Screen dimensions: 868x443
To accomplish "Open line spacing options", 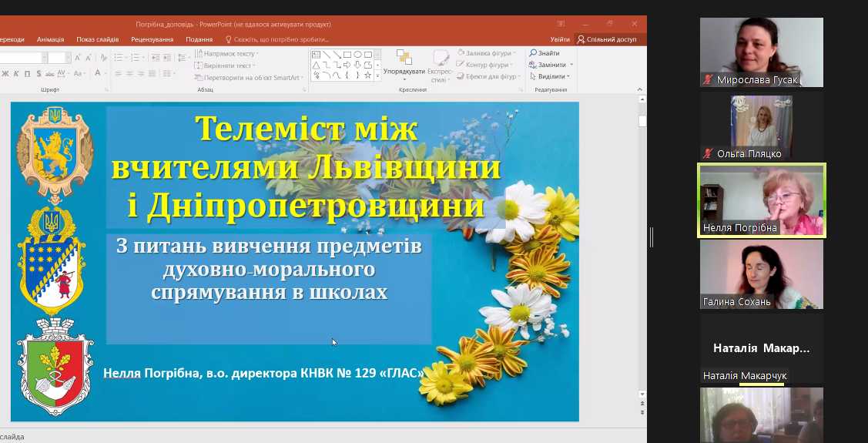I will tap(183, 58).
